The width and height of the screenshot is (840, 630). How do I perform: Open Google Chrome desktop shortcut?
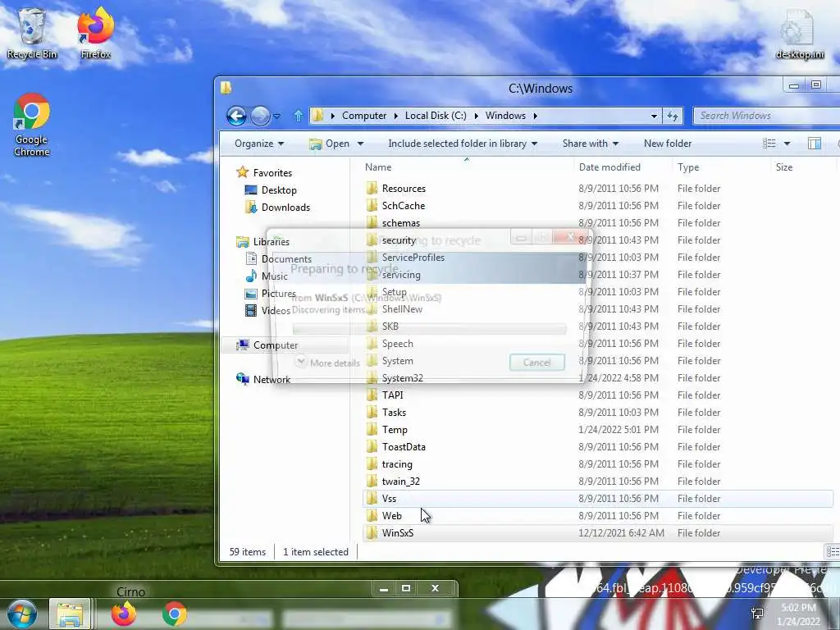(32, 125)
